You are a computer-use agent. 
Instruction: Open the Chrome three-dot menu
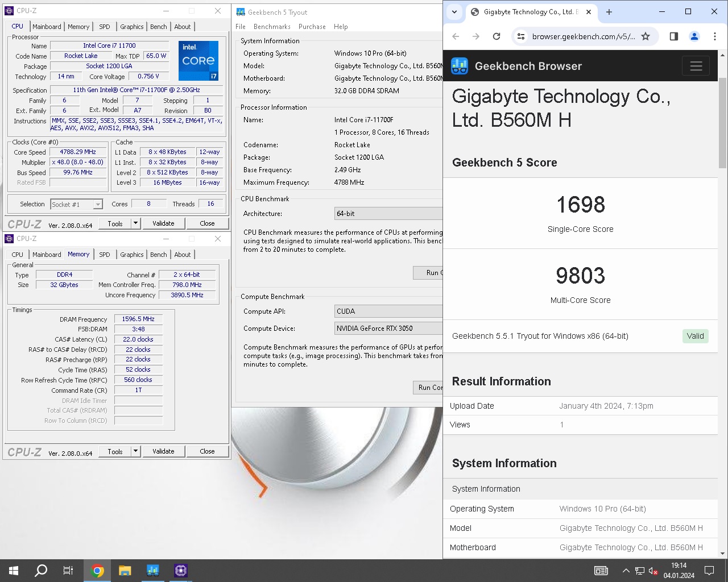715,36
